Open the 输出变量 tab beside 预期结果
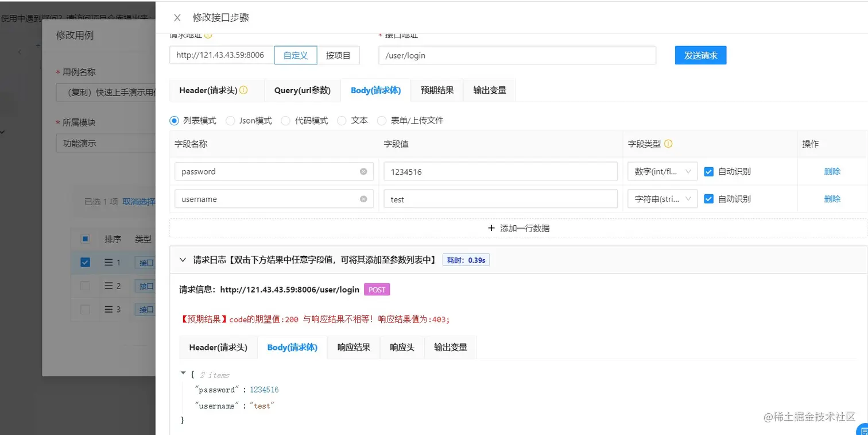This screenshot has width=868, height=435. [490, 90]
